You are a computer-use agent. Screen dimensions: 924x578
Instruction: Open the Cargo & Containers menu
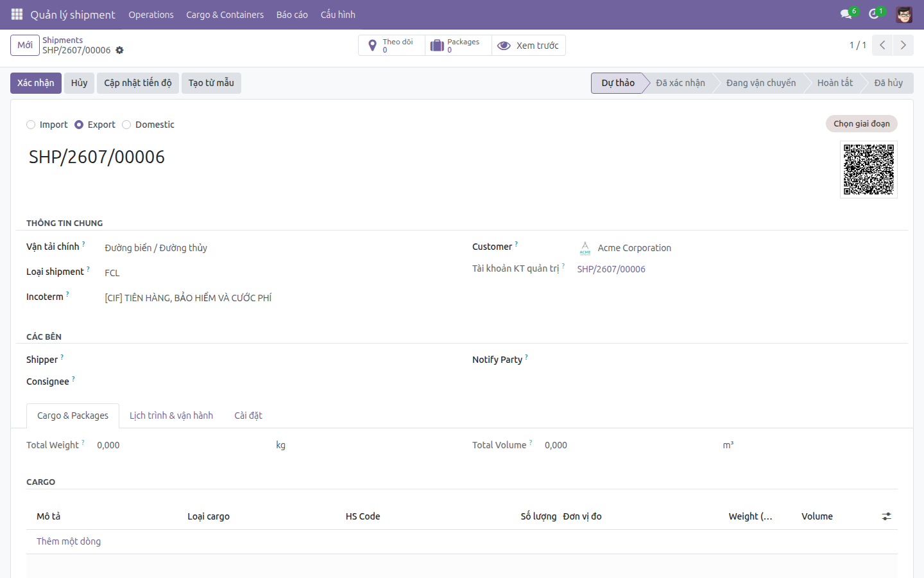point(225,15)
